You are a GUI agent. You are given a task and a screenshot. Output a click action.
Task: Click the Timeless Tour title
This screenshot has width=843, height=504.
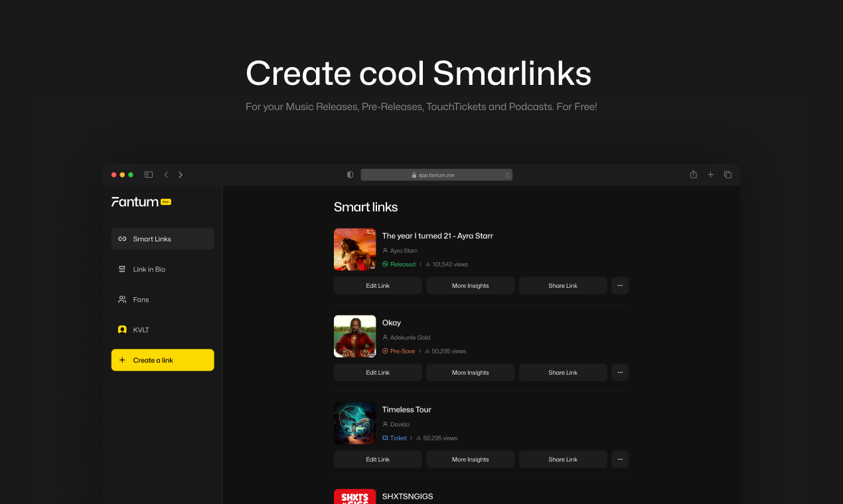click(x=407, y=409)
